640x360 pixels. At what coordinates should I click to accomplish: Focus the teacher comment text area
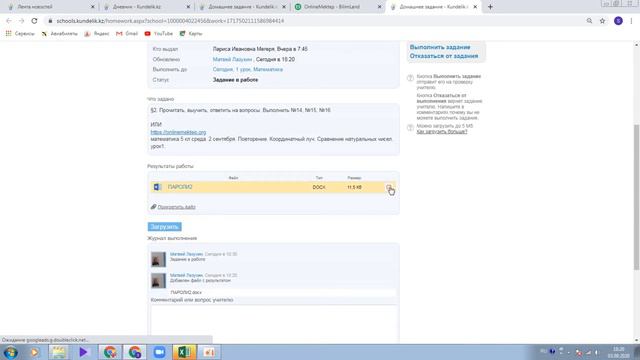click(x=273, y=324)
